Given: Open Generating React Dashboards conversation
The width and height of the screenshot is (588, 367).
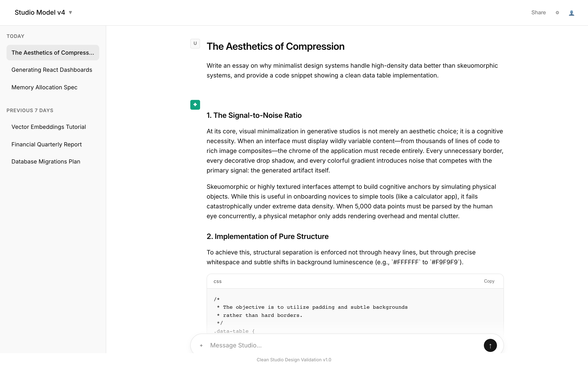Looking at the screenshot, I should (x=52, y=70).
